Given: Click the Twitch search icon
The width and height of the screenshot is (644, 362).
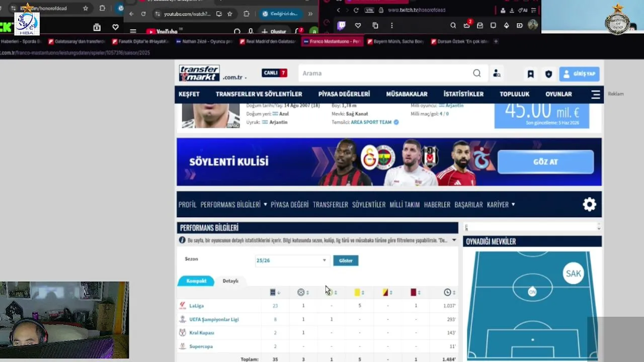Looking at the screenshot, I should [x=453, y=25].
